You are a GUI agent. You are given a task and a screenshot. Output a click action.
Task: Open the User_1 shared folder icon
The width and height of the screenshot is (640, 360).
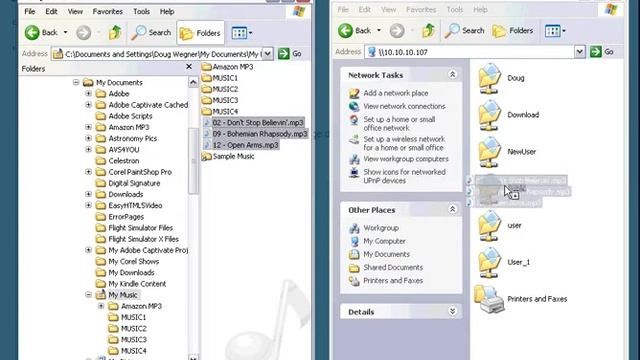pyautogui.click(x=490, y=262)
